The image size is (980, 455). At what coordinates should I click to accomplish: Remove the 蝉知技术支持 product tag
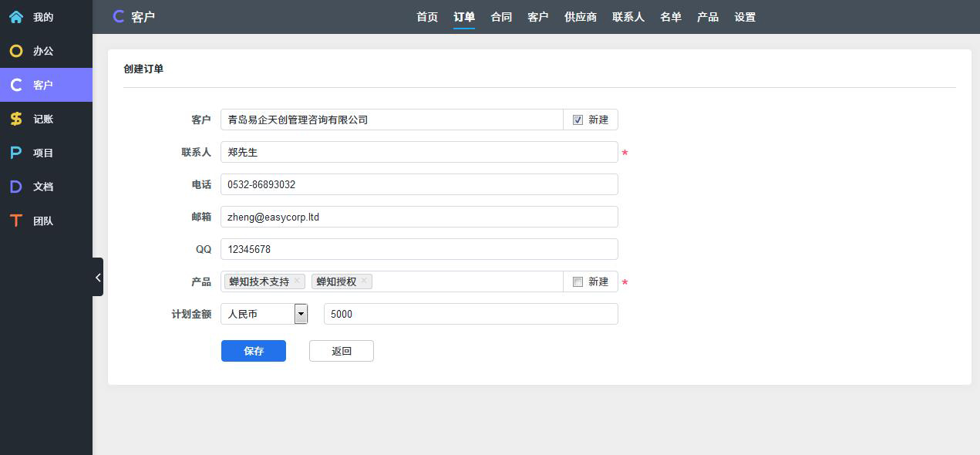coord(297,281)
